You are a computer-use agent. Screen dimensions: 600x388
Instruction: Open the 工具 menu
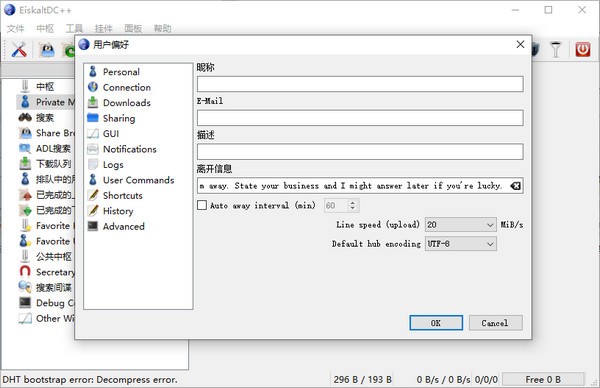(74, 28)
